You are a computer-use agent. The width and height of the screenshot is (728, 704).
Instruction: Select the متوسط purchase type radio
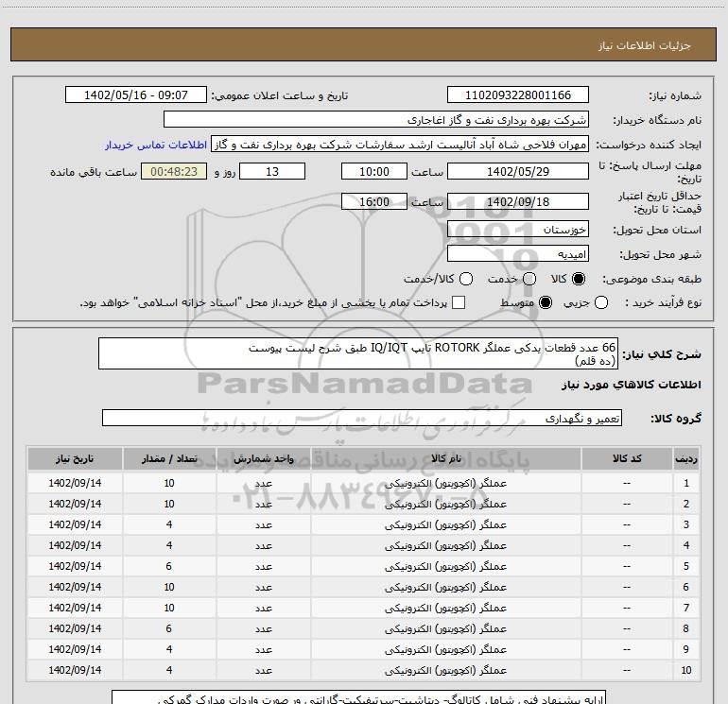tap(546, 302)
